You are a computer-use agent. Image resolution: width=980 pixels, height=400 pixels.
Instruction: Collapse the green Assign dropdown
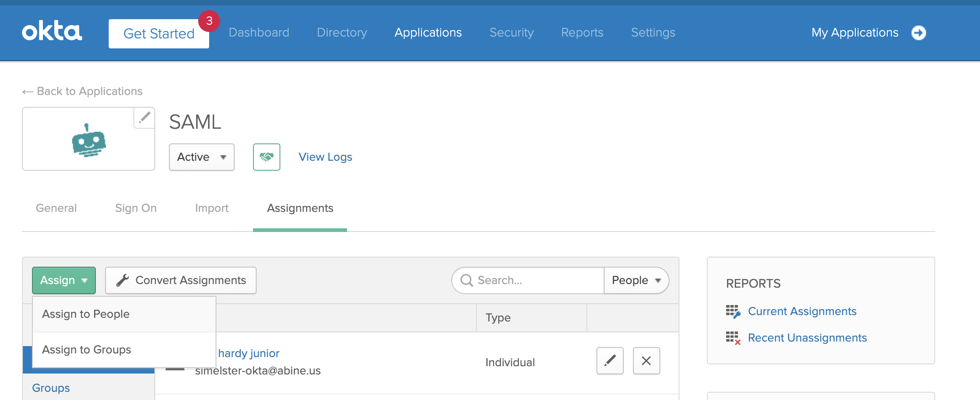pos(64,280)
